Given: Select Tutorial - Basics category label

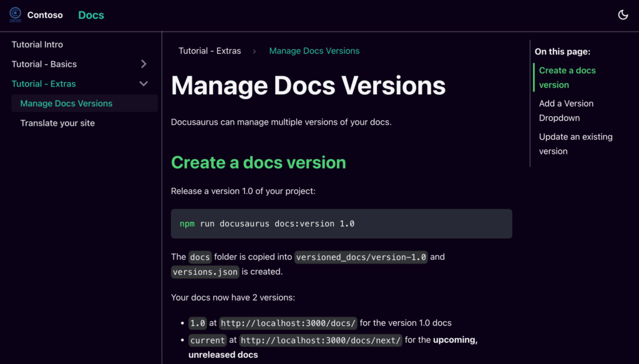Looking at the screenshot, I should click(x=44, y=64).
